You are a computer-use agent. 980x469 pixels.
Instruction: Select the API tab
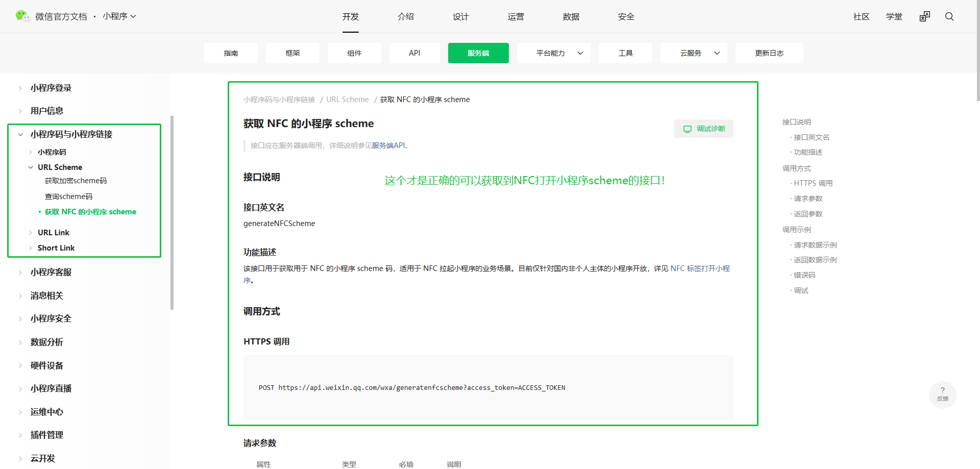point(414,53)
